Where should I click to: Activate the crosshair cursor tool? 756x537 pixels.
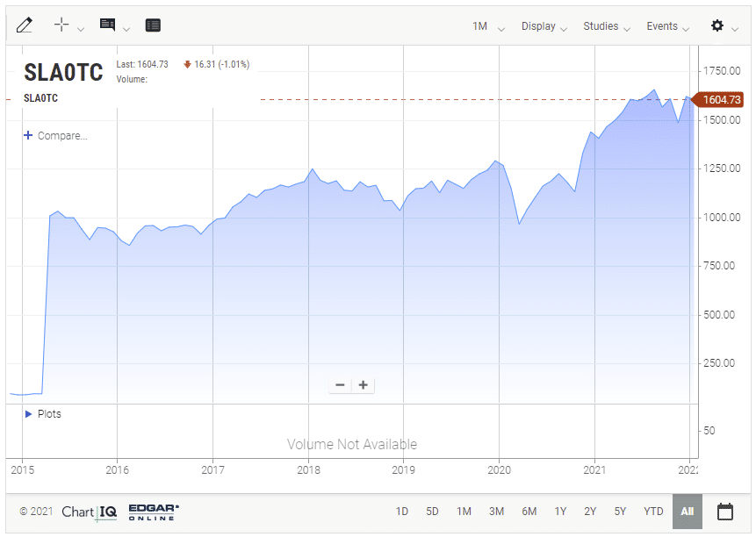click(x=61, y=25)
